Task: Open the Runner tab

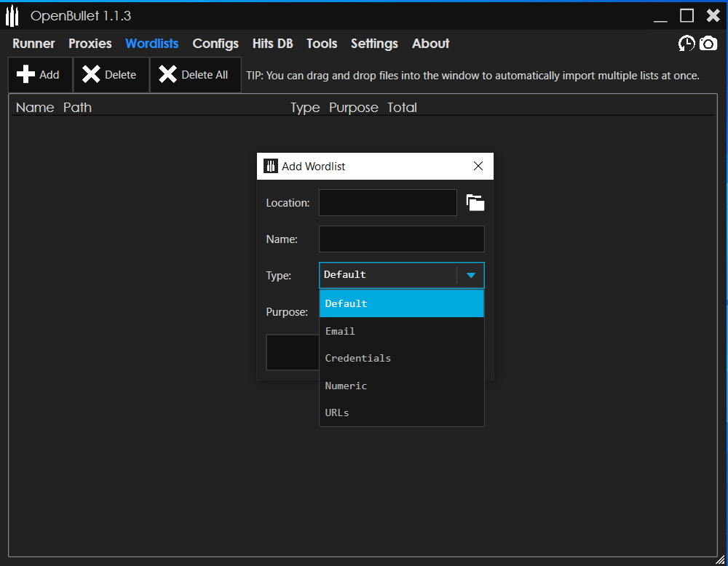Action: 33,44
